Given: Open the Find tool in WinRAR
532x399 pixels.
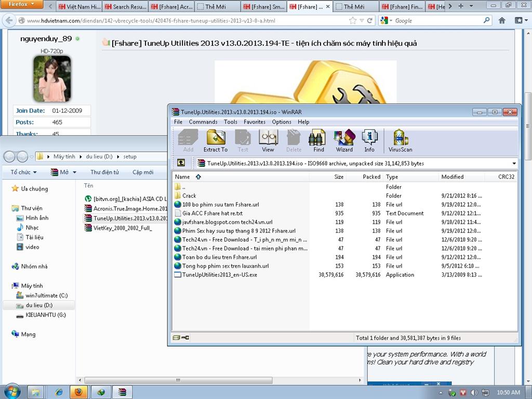Looking at the screenshot, I should [318, 140].
